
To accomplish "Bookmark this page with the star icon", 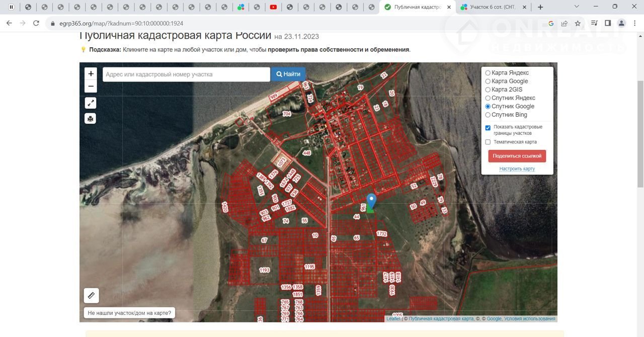I will point(578,23).
